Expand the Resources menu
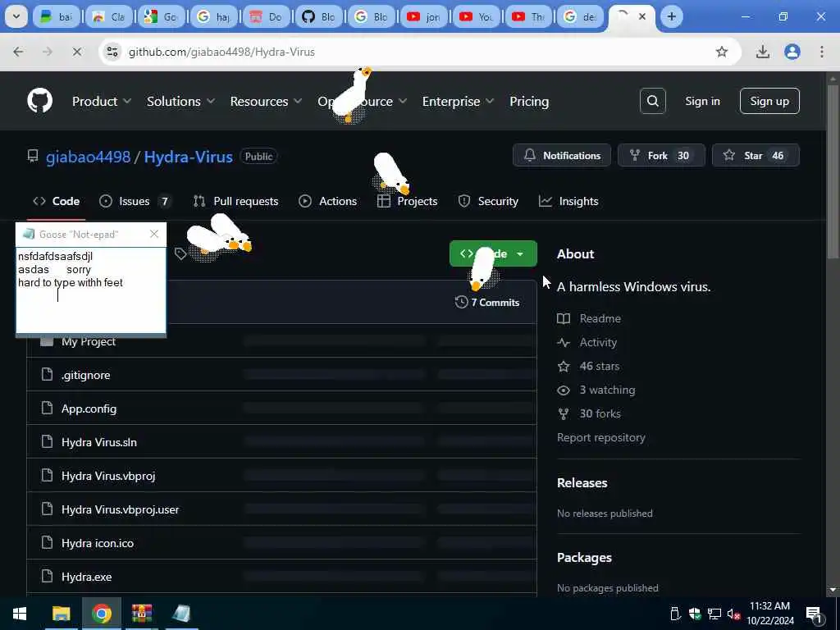840x630 pixels. click(x=266, y=101)
